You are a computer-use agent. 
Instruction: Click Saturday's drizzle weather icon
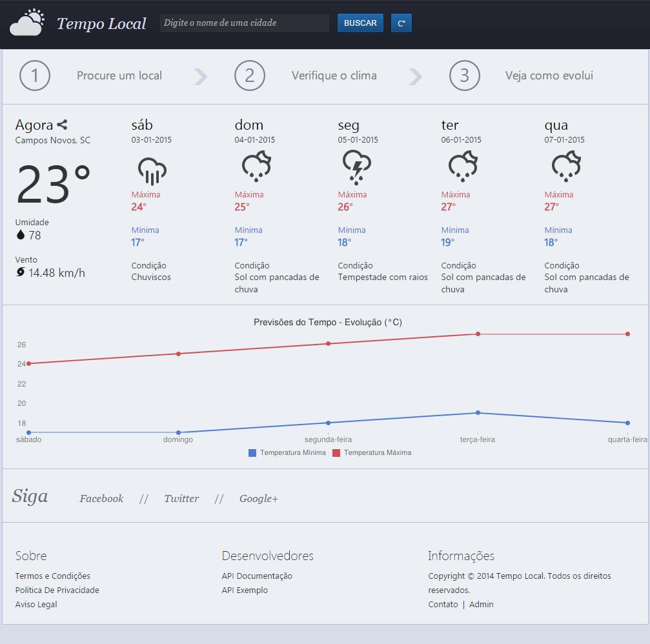(152, 170)
